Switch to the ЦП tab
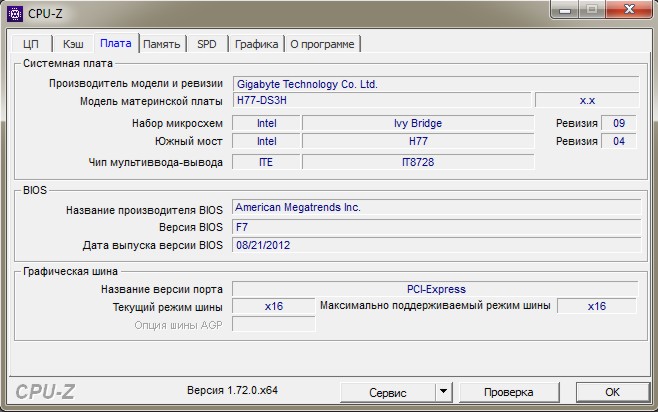This screenshot has height=412, width=658. pyautogui.click(x=31, y=44)
